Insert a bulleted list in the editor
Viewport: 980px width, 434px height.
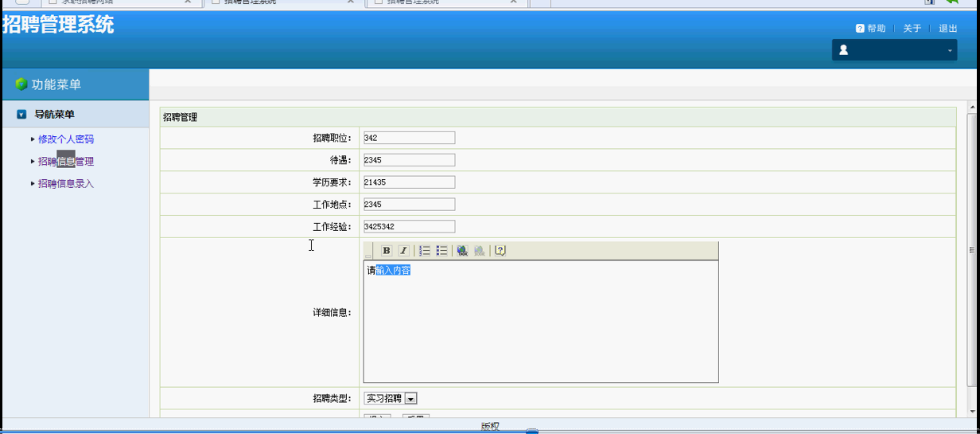(x=441, y=251)
